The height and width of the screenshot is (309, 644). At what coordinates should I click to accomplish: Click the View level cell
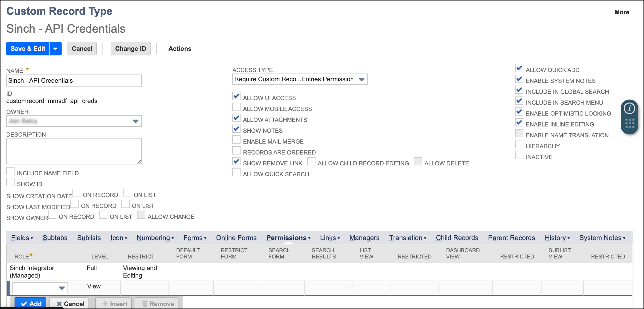point(102,288)
